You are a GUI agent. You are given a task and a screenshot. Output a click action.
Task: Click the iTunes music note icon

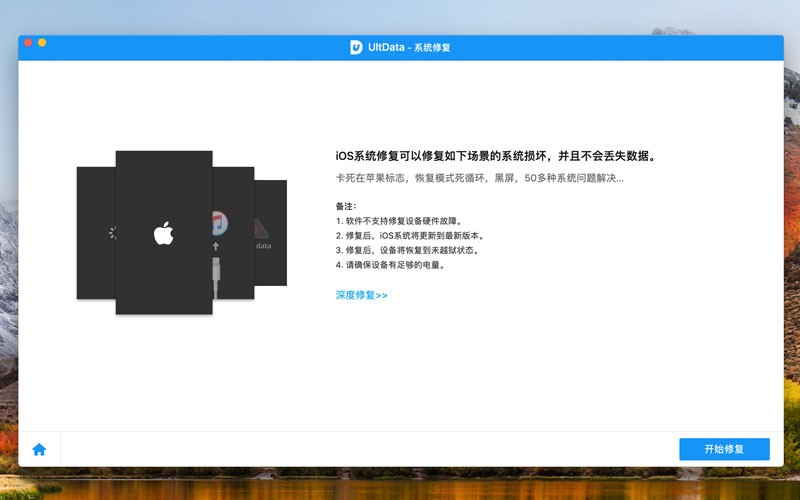pos(219,223)
